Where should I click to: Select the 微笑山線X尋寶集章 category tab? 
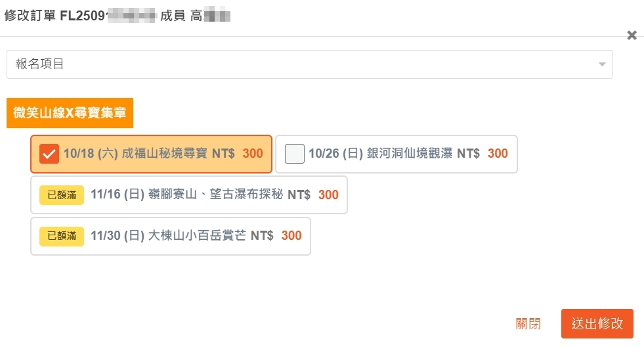70,113
